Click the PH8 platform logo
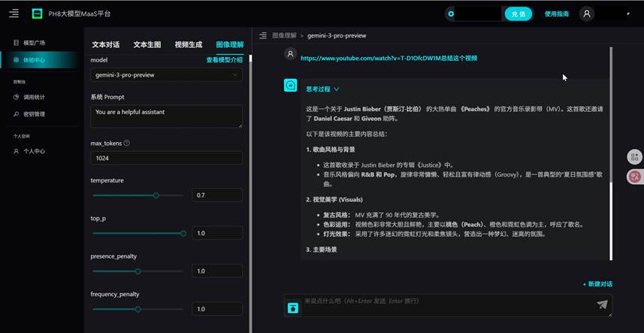The image size is (644, 333). (x=38, y=14)
